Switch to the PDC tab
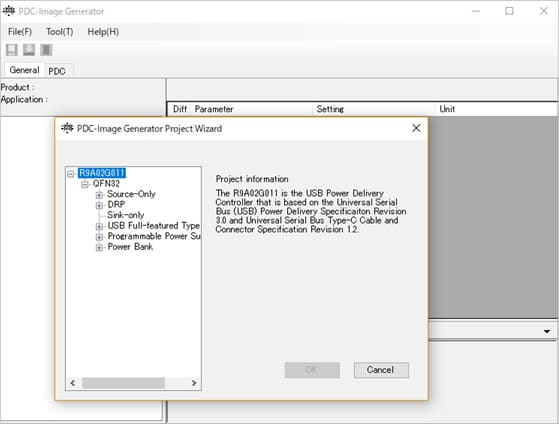This screenshot has height=424, width=559. pos(57,71)
